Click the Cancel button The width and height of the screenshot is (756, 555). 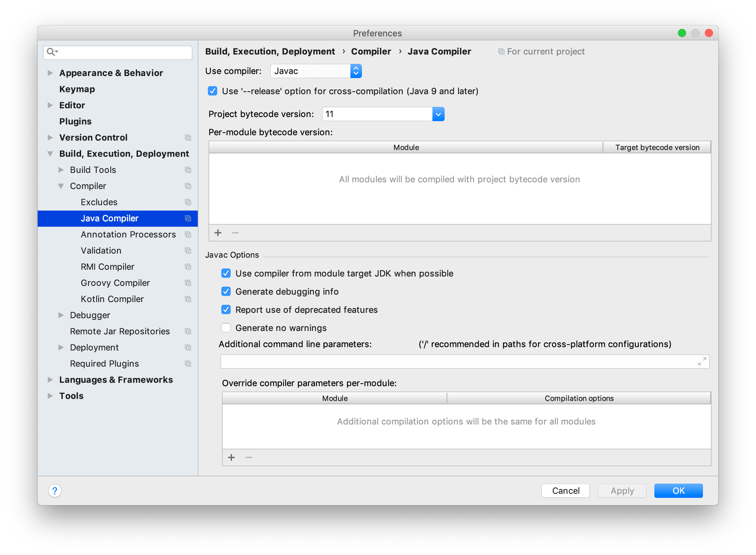(x=565, y=491)
